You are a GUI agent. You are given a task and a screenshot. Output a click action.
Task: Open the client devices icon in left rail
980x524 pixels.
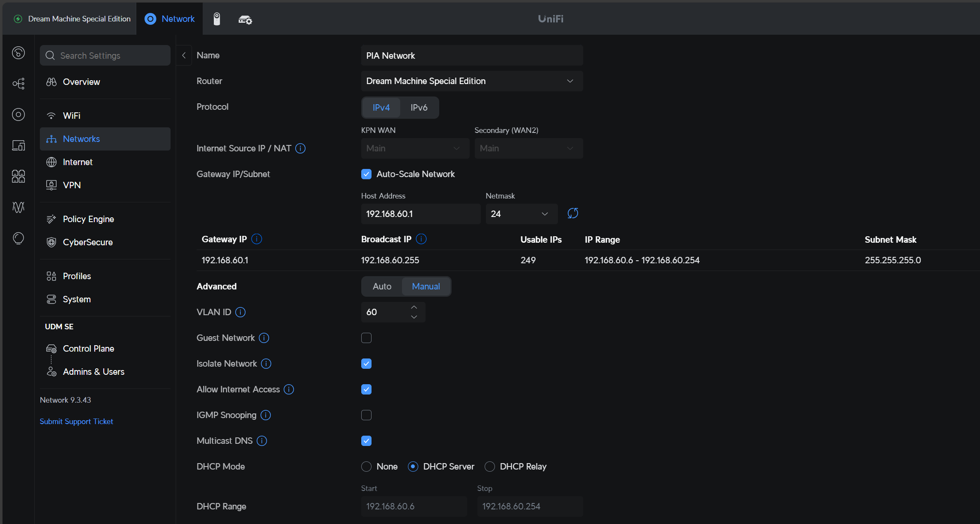[x=18, y=145]
